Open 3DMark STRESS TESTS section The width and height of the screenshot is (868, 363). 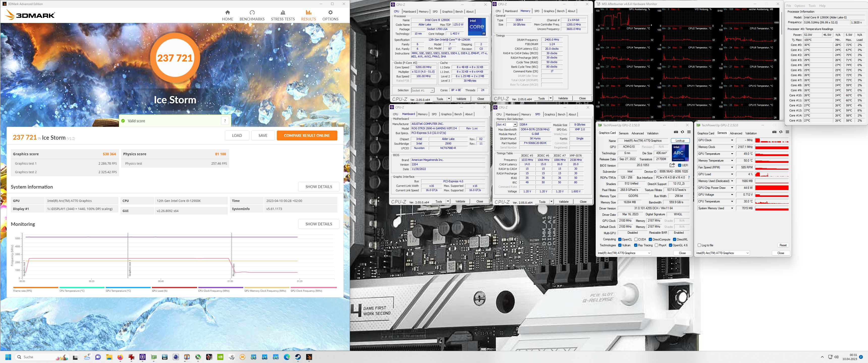pyautogui.click(x=283, y=15)
